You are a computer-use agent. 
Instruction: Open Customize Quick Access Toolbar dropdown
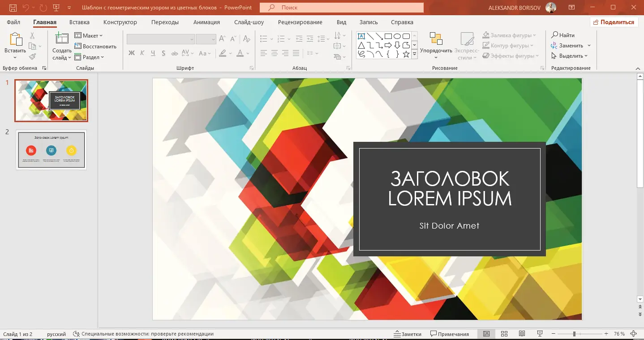(x=69, y=8)
